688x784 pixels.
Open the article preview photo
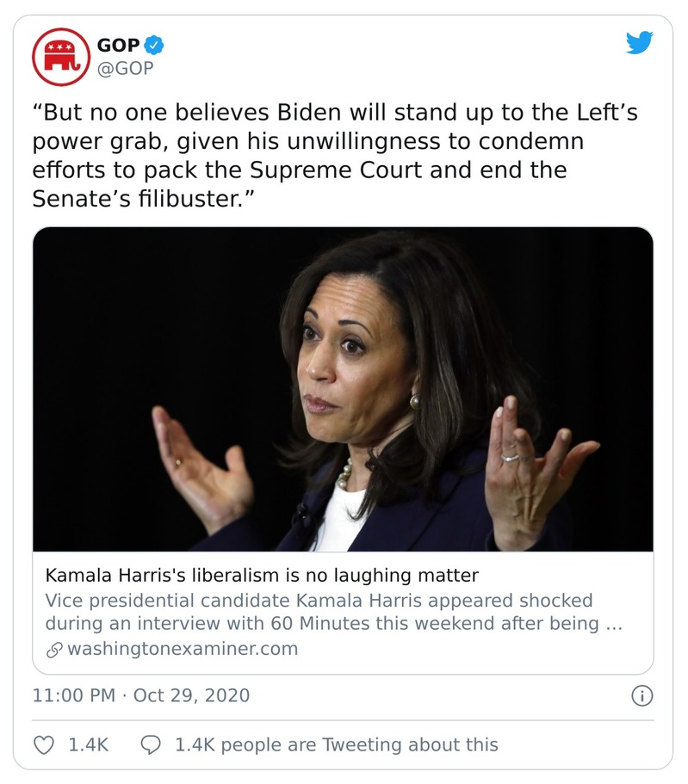(x=343, y=389)
